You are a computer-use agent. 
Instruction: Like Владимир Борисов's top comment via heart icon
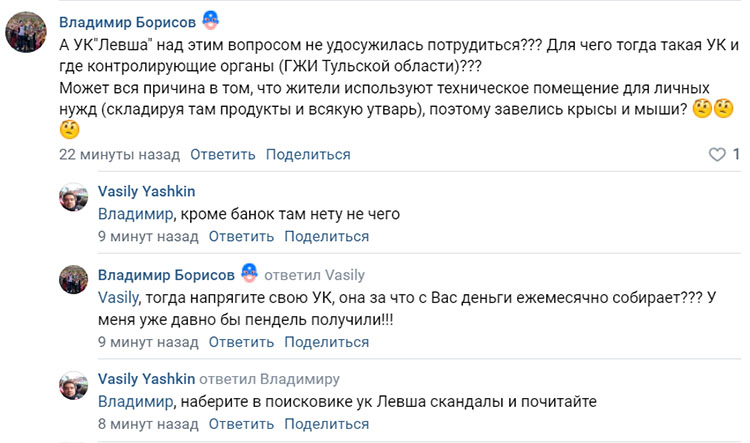(716, 155)
